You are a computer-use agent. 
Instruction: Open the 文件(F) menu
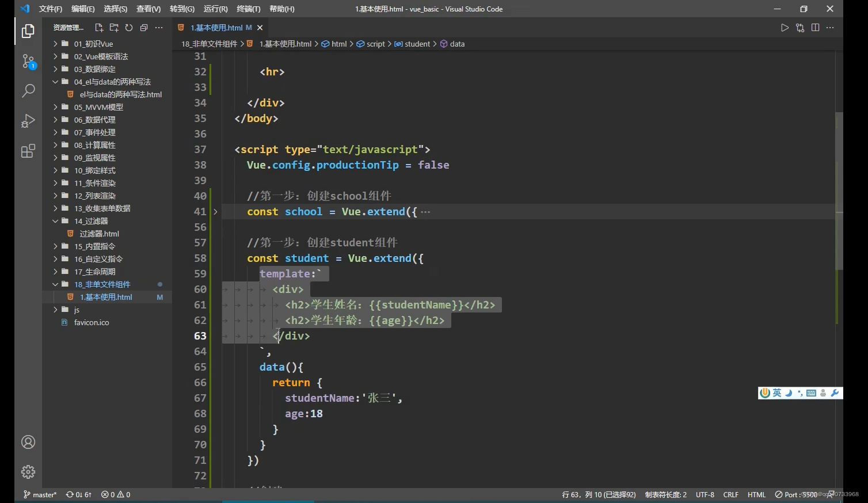coord(51,9)
